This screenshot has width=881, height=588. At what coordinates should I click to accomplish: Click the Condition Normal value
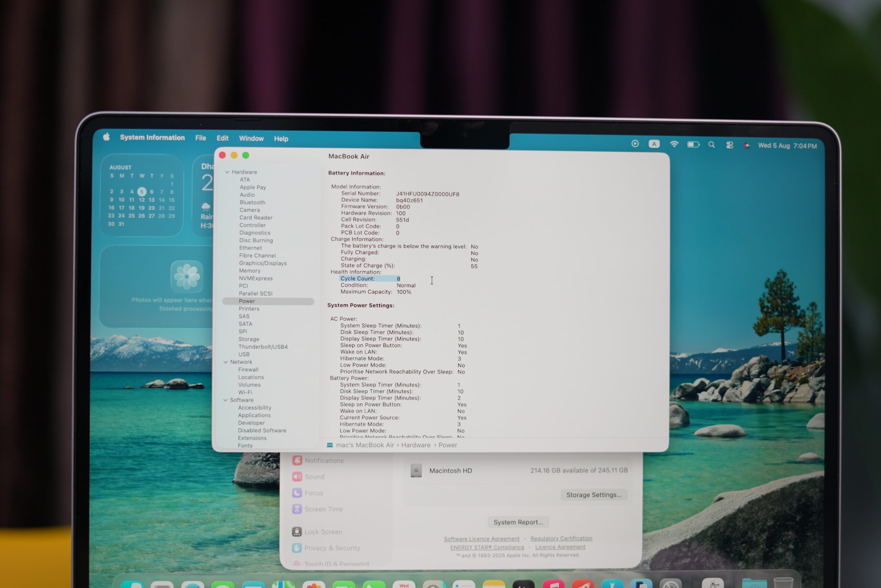(x=406, y=285)
